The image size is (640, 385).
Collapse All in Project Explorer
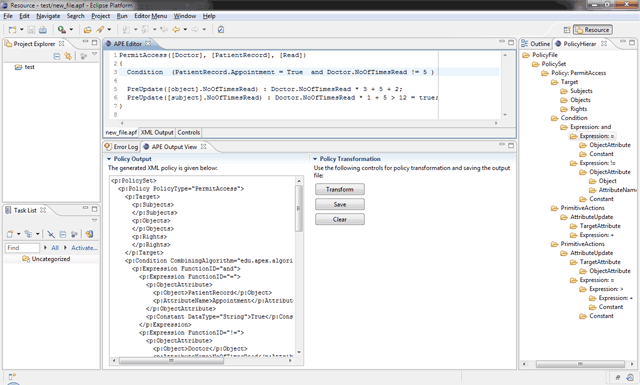[x=57, y=56]
